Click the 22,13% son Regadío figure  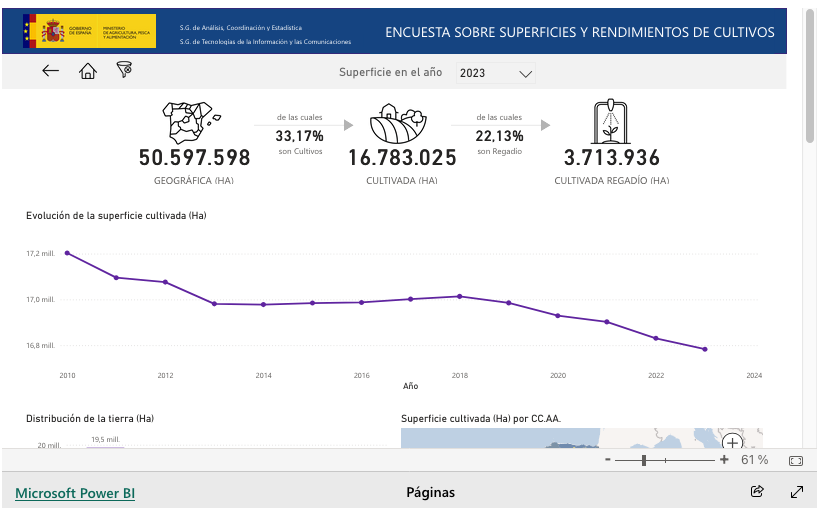coord(499,136)
